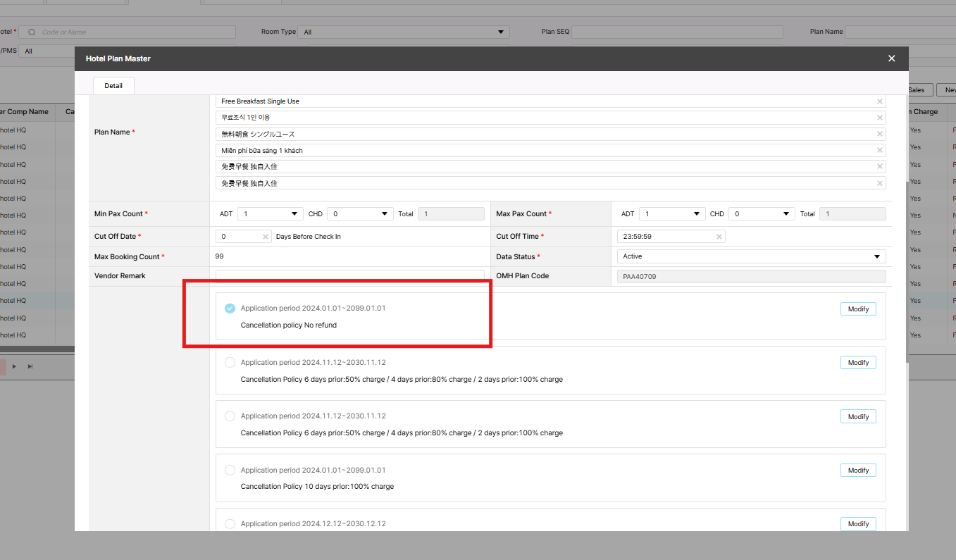Clear the Cut Off Time value
The height and width of the screenshot is (560, 956).
(719, 237)
